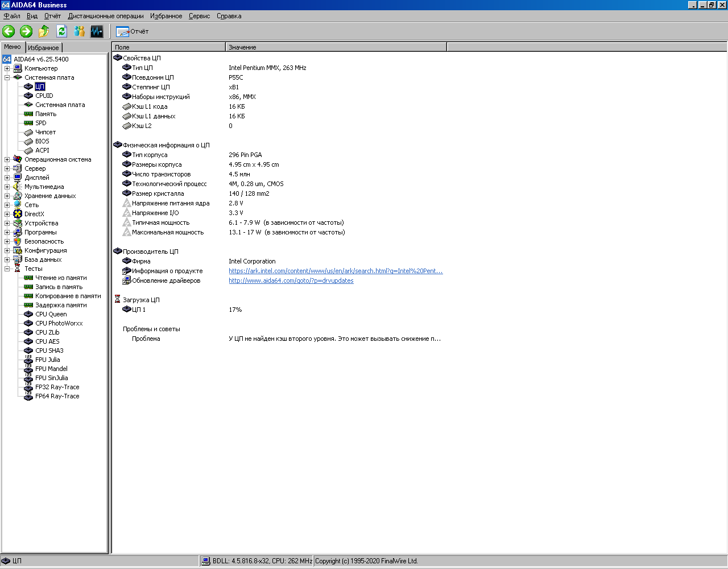Select the AIDA64 v6.25.5400 root tree item

41,59
